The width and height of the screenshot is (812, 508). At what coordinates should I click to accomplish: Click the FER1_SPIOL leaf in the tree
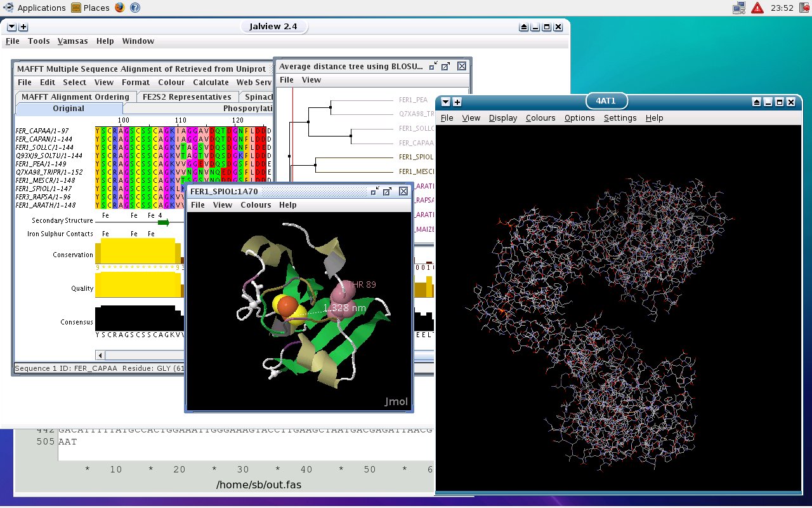(416, 156)
